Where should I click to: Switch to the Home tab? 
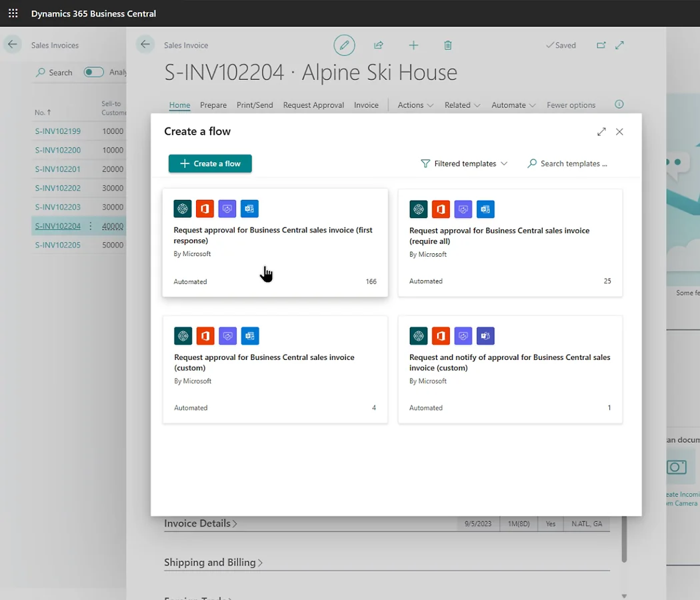(x=179, y=105)
